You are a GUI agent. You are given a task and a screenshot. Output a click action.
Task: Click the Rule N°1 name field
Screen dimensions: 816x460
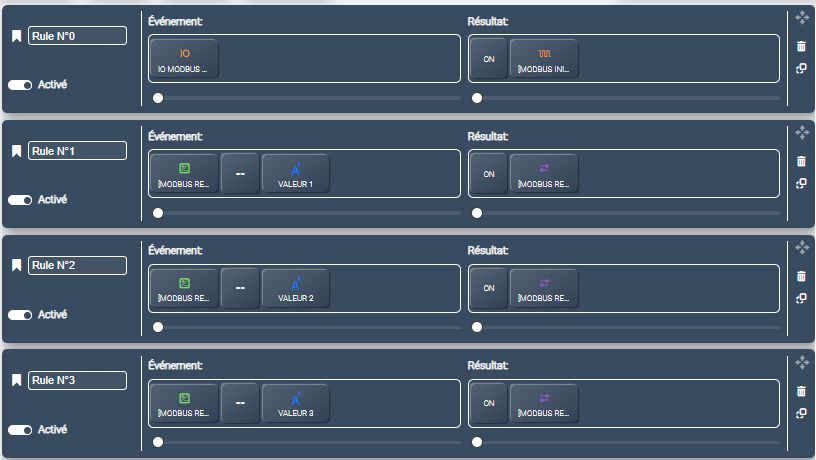78,151
